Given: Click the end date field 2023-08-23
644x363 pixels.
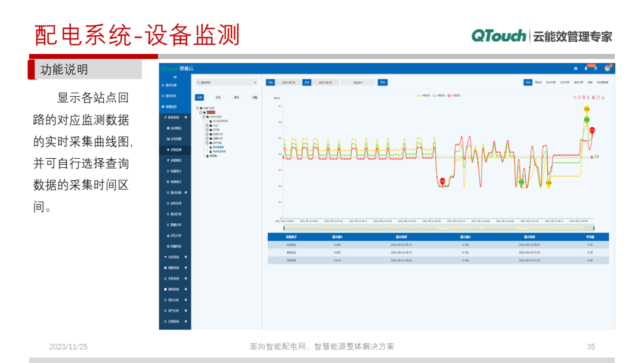Looking at the screenshot, I should [x=325, y=82].
